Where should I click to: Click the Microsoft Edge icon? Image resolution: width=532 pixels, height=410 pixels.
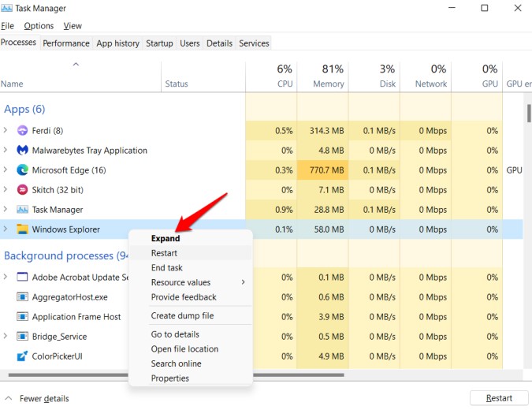[x=22, y=170]
